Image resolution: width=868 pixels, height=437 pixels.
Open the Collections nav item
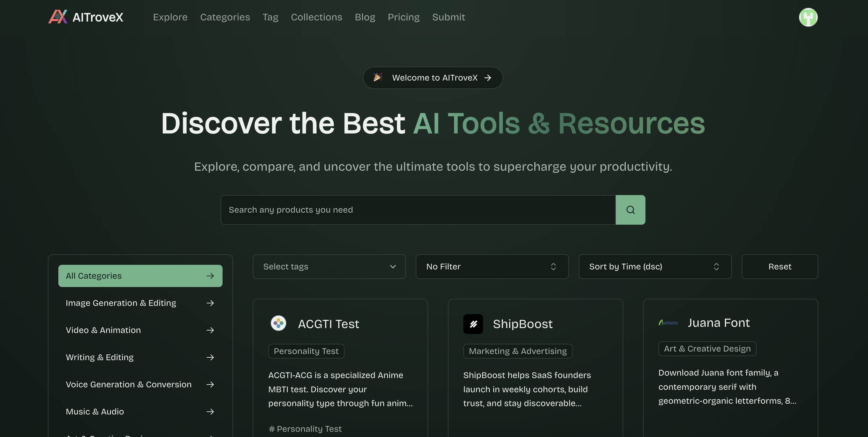[x=316, y=17]
